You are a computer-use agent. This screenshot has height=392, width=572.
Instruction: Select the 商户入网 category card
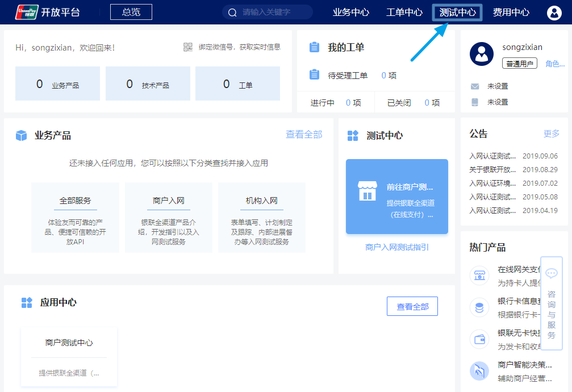[x=169, y=218]
